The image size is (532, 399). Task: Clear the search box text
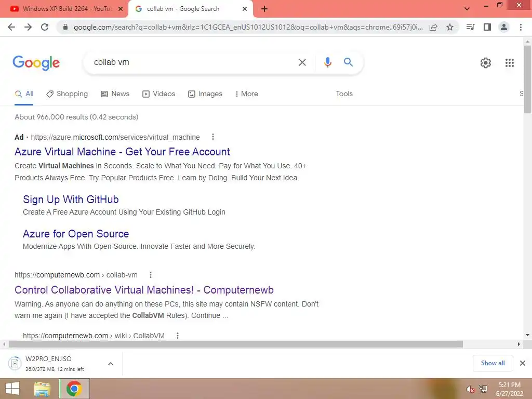click(x=302, y=62)
